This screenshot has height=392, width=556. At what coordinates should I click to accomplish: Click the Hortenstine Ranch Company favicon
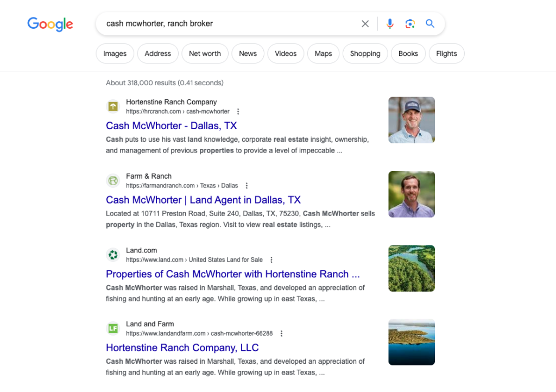[112, 106]
